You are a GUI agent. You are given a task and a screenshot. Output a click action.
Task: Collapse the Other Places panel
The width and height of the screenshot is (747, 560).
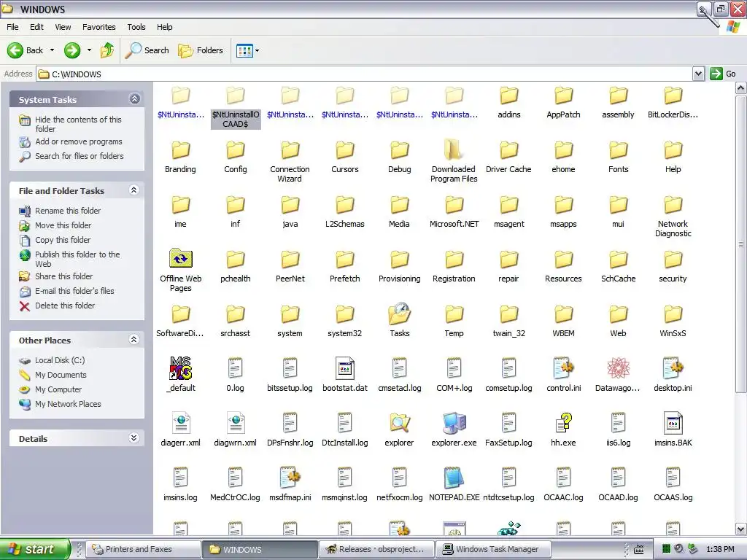click(x=134, y=340)
